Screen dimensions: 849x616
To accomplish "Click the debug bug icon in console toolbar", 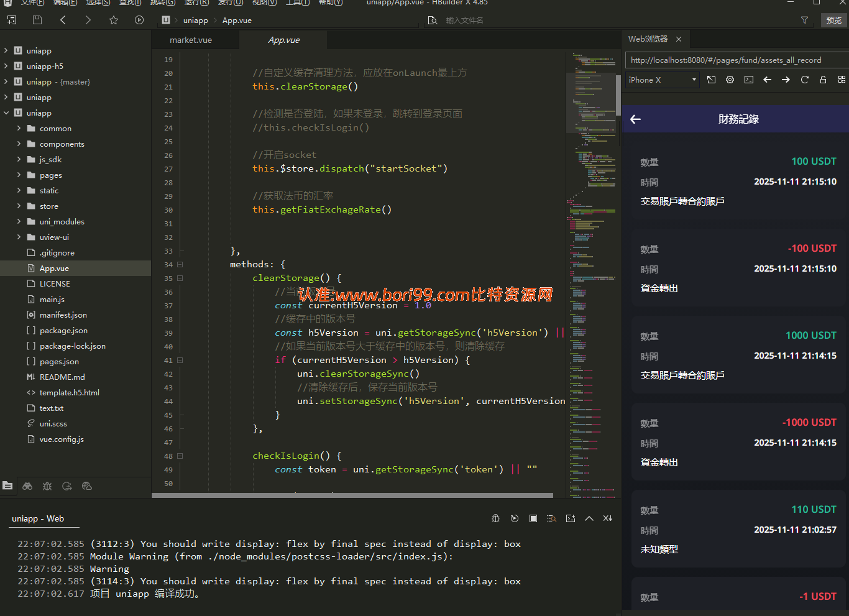I will click(496, 518).
